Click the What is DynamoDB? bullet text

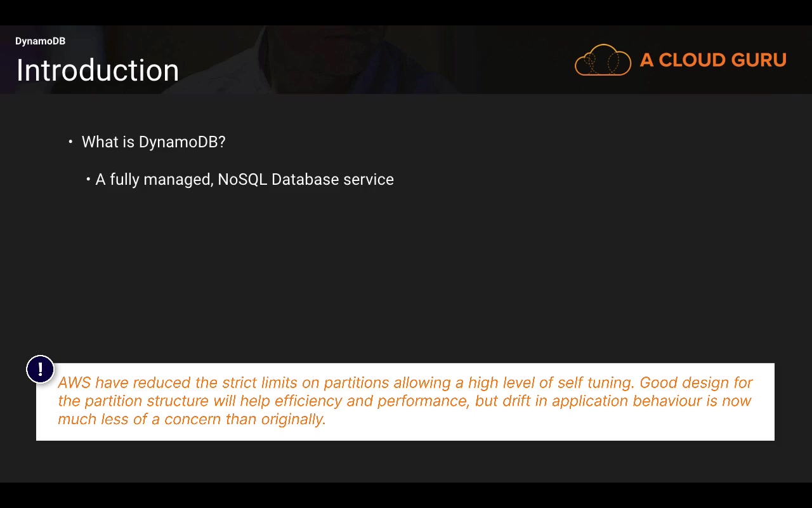point(154,142)
